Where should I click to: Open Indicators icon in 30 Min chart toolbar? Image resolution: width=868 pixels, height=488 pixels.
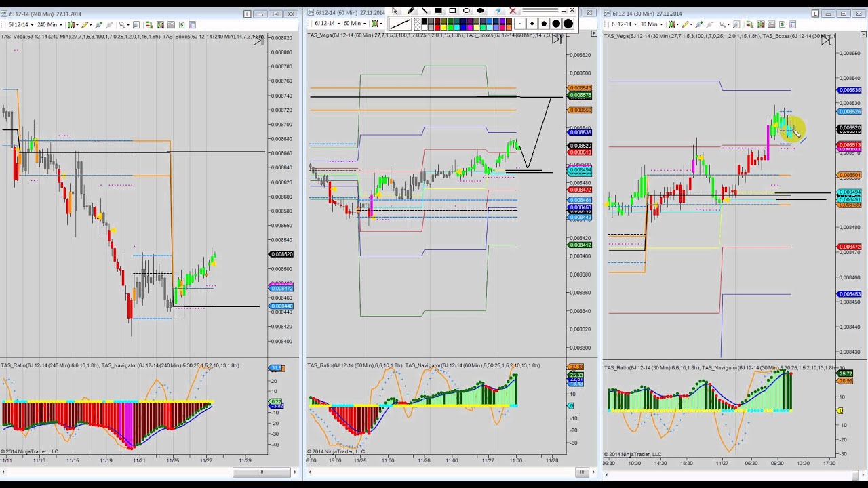coord(761,24)
